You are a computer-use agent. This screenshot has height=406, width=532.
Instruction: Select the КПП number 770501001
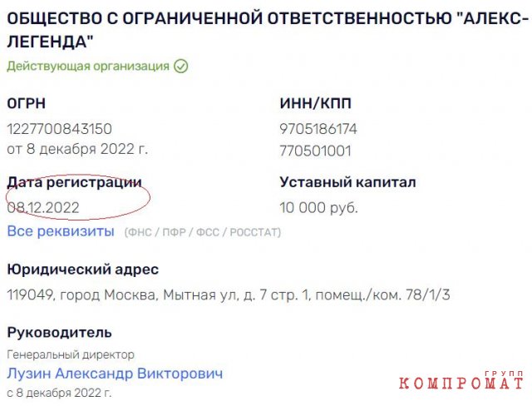[315, 151]
